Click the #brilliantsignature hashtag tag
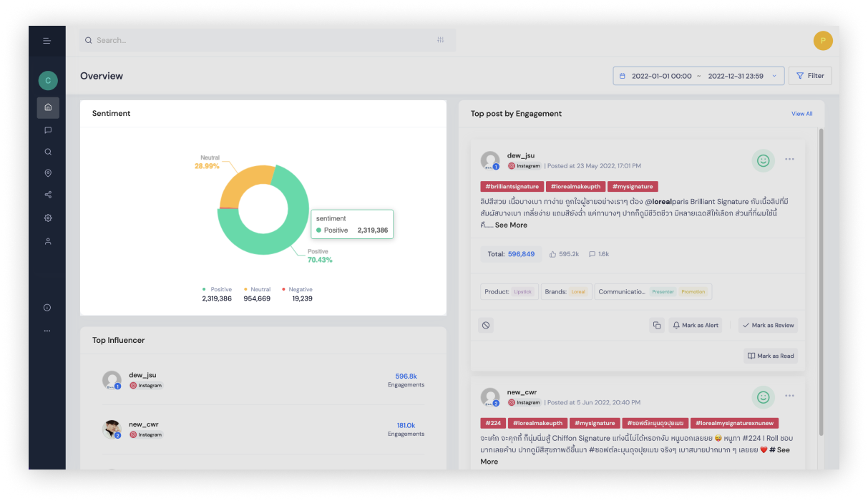Image resolution: width=868 pixels, height=501 pixels. coord(511,186)
